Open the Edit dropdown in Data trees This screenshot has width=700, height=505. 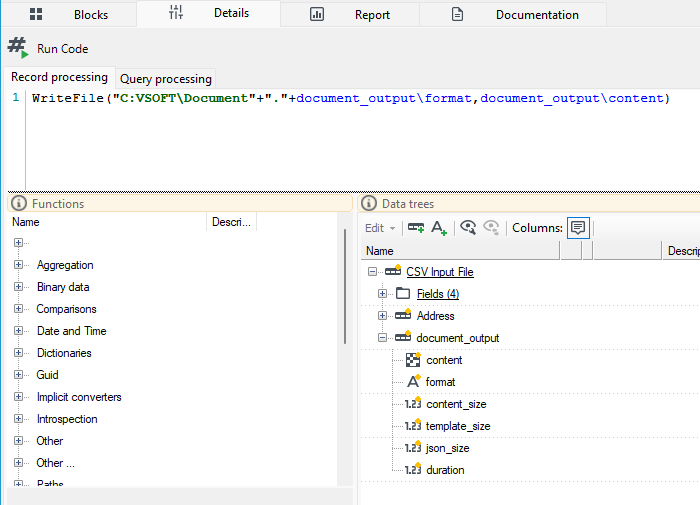(x=380, y=228)
